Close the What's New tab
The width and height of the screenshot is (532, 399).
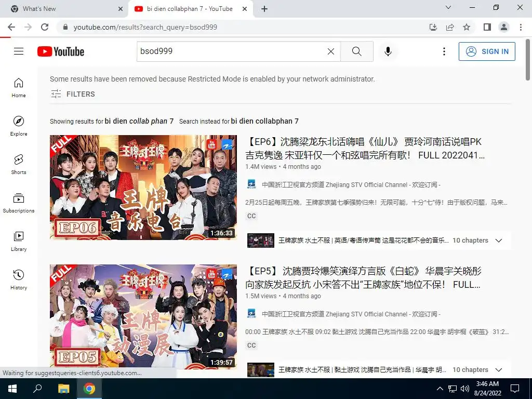tap(121, 9)
